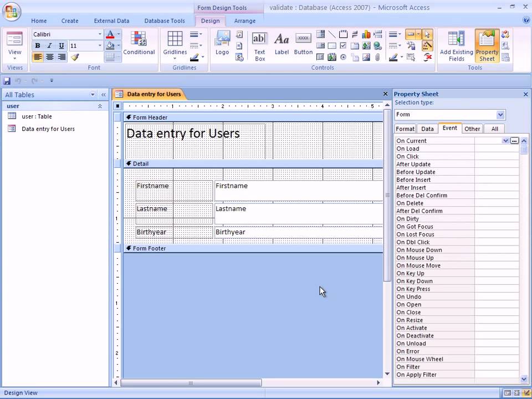Image resolution: width=532 pixels, height=399 pixels.
Task: Click the Format Painter brush
Action: tap(75, 57)
